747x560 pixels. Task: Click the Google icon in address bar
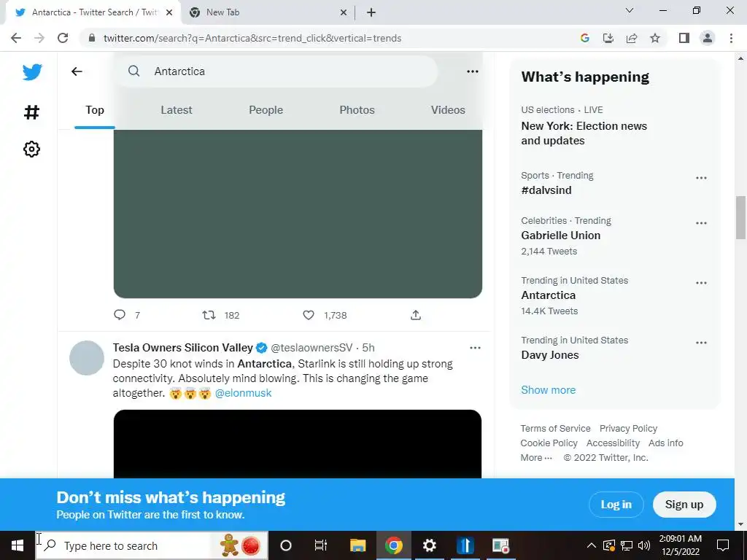[585, 38]
